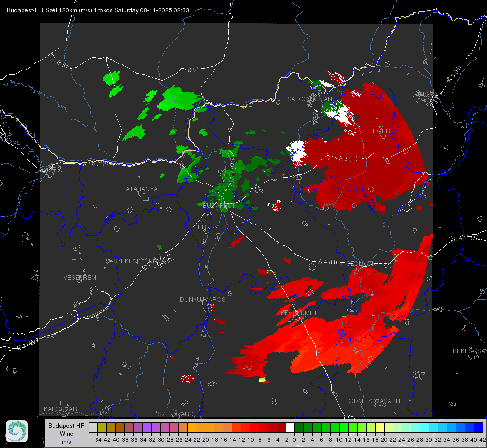Click the KECSKEMET city label
487x448 pixels.
(299, 313)
